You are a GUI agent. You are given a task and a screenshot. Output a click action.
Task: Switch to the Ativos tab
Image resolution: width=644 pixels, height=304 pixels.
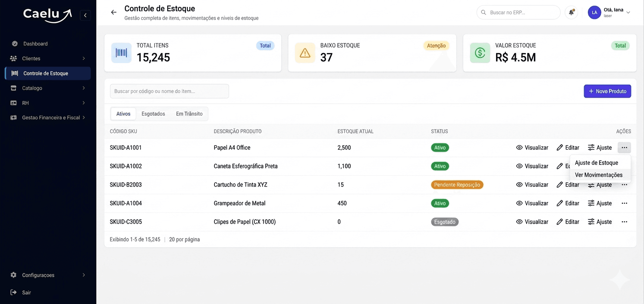coord(123,114)
